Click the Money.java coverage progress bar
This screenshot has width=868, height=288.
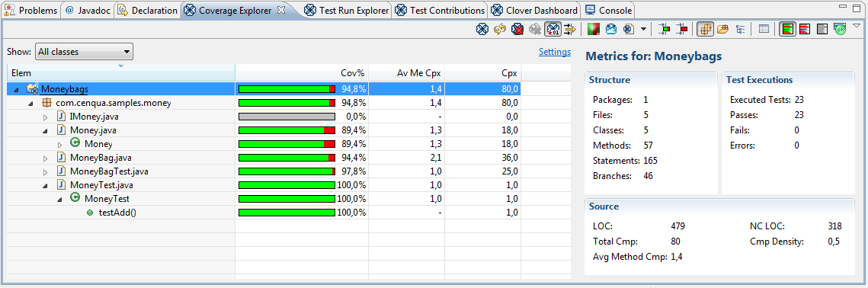287,130
